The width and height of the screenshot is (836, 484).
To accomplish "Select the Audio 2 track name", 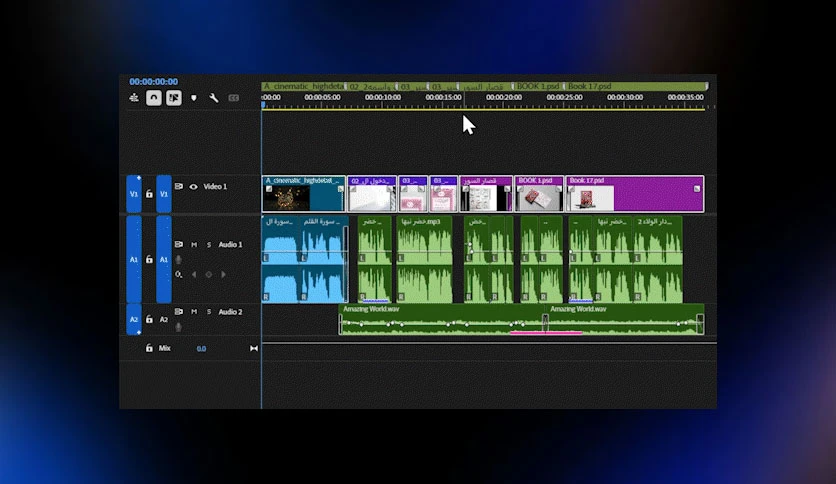I will (x=230, y=312).
